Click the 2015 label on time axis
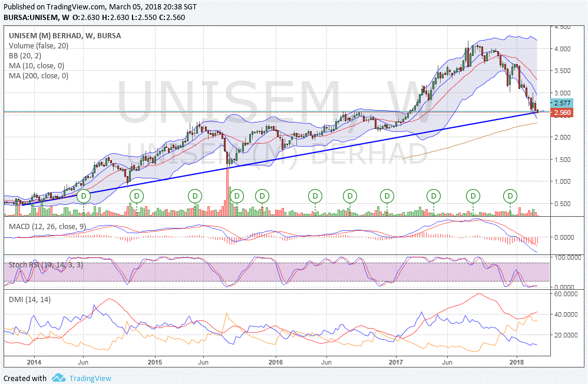Image resolution: width=588 pixels, height=384 pixels. point(155,362)
